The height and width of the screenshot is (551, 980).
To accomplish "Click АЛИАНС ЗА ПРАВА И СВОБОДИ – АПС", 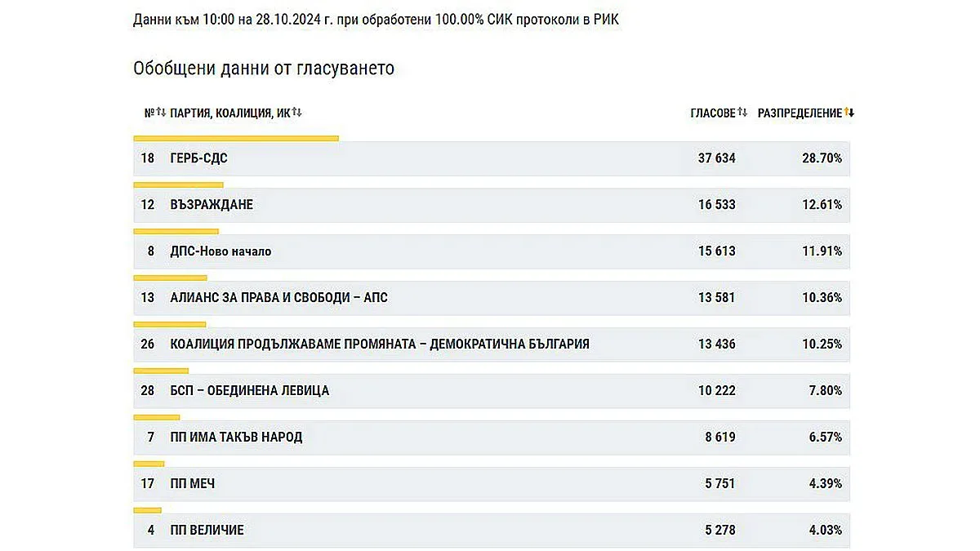I will [x=278, y=298].
